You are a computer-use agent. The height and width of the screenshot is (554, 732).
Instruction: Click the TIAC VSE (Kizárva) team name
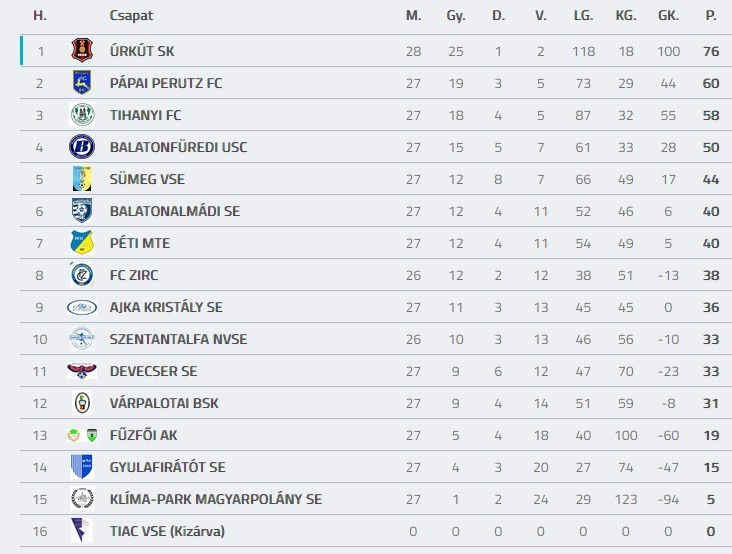[167, 531]
